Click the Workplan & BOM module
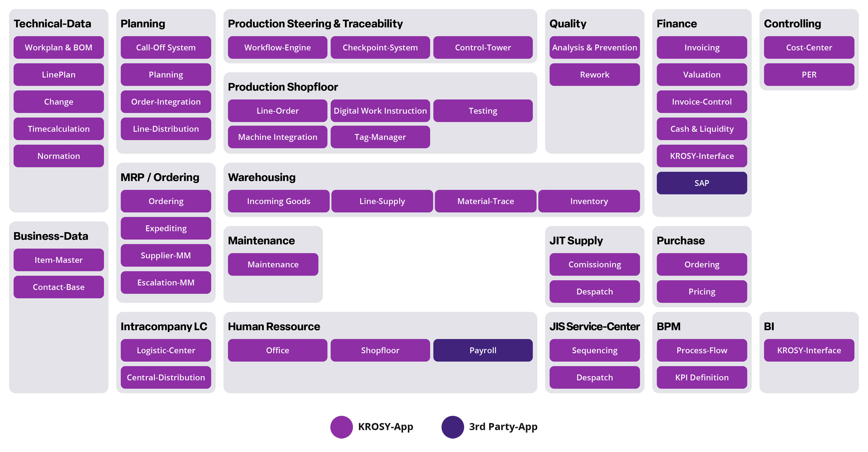Image resolution: width=868 pixels, height=452 pixels. tap(59, 47)
